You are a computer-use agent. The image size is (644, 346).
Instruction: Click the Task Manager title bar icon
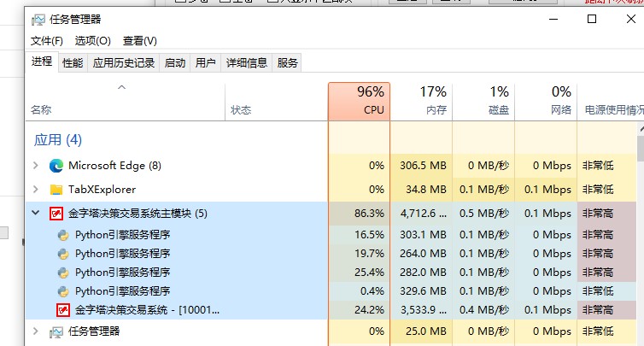[x=38, y=20]
